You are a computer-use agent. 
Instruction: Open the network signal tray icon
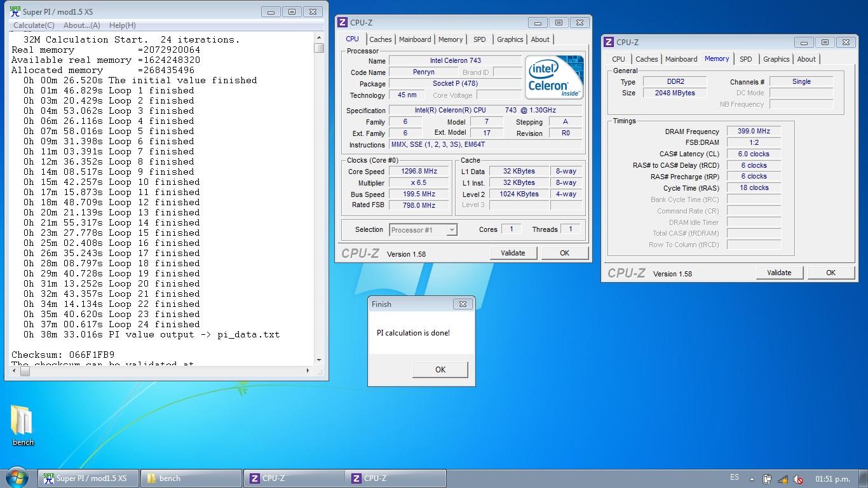tap(783, 479)
